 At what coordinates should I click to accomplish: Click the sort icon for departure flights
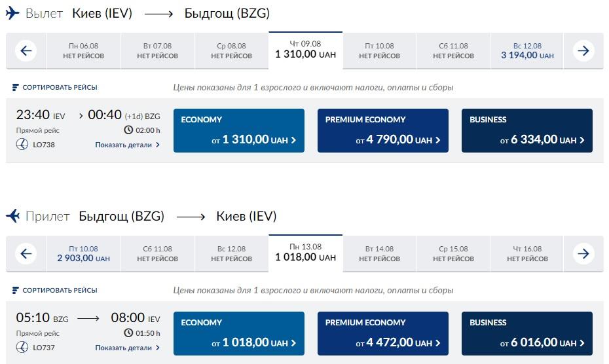[x=15, y=88]
